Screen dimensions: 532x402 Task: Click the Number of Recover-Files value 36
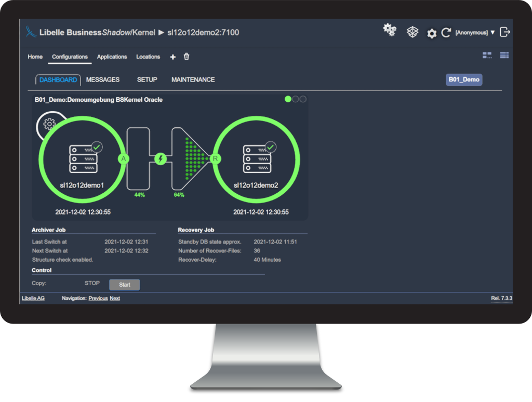point(257,251)
